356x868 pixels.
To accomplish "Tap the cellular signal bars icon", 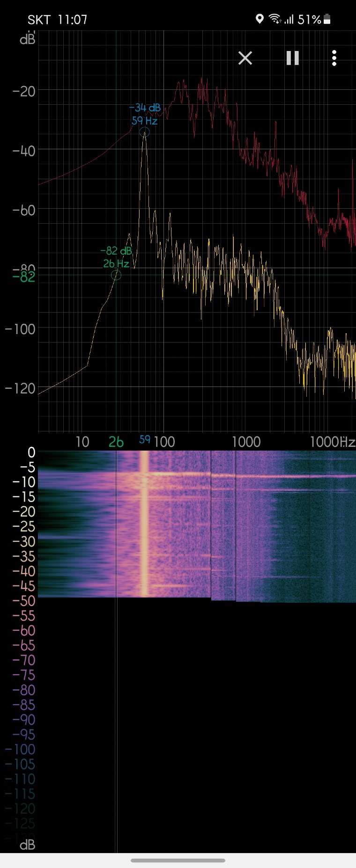I will (x=289, y=19).
